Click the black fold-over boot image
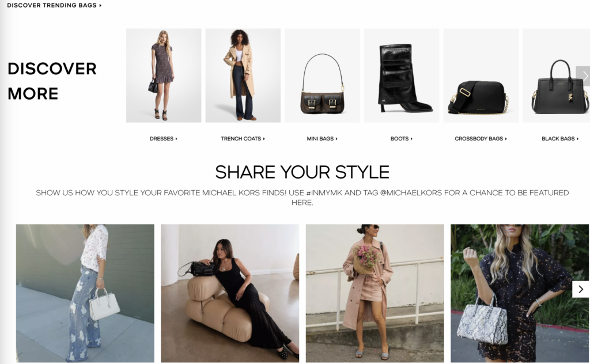 402,75
